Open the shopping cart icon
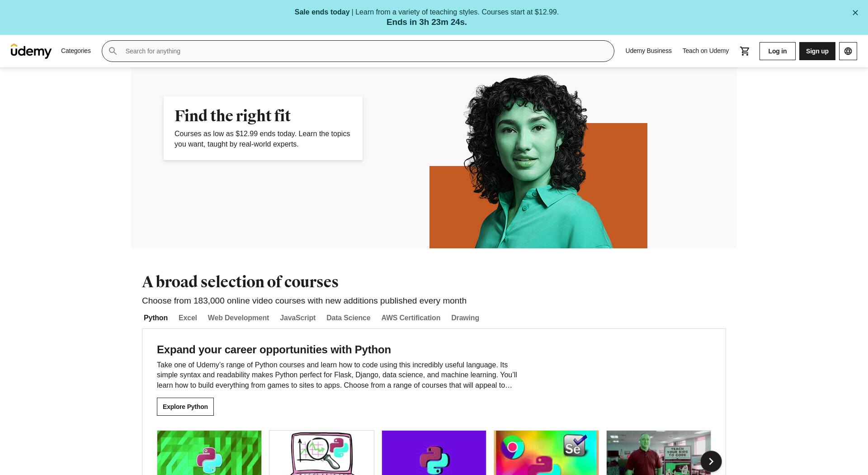Screen dimensions: 868x475 coord(745,51)
